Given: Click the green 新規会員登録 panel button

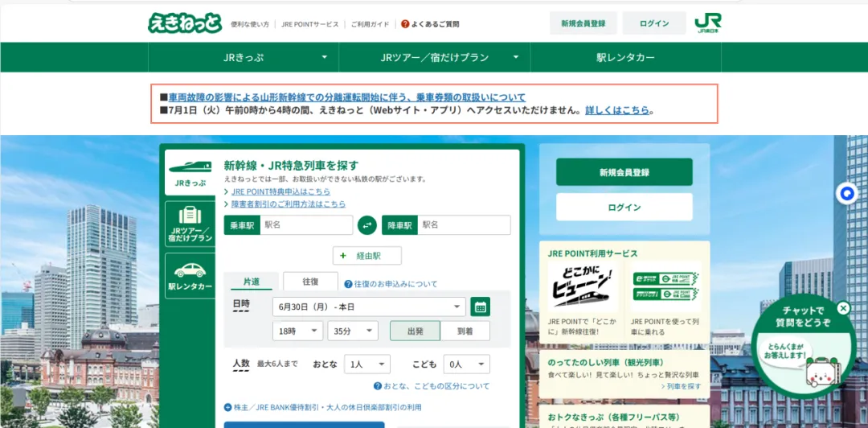Looking at the screenshot, I should [624, 172].
